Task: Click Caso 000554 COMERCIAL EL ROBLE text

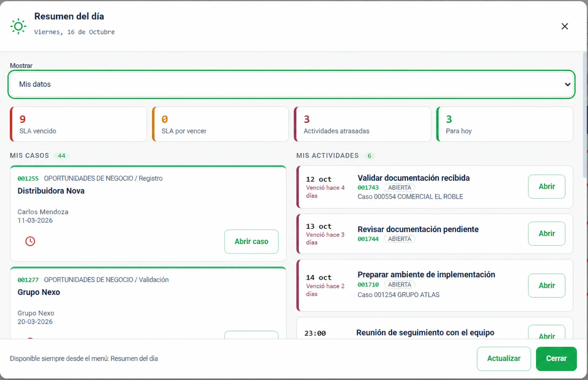Action: point(410,197)
